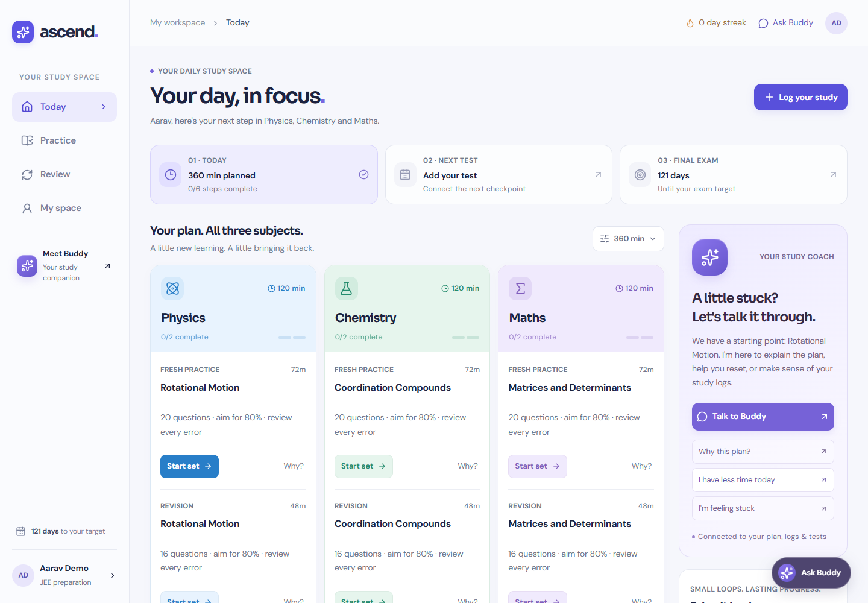
Task: Click the Physics progress bar
Action: click(x=292, y=338)
